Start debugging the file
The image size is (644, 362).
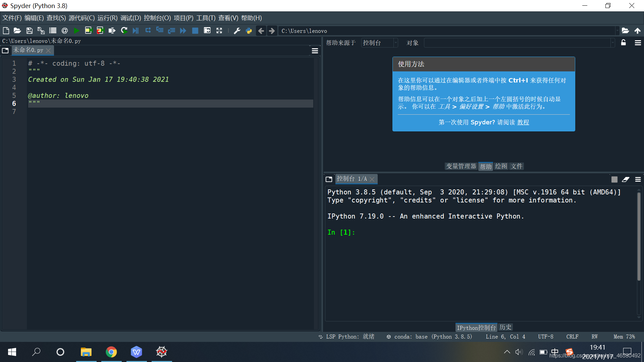click(136, 31)
